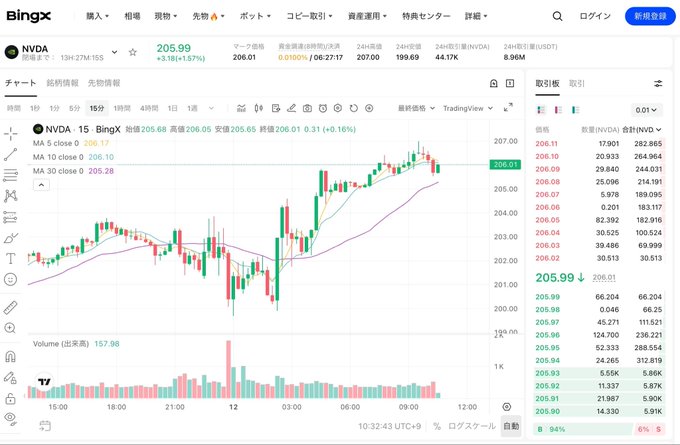The image size is (680, 445).
Task: Click the pencil drawing toolbar icon
Action: [x=291, y=108]
